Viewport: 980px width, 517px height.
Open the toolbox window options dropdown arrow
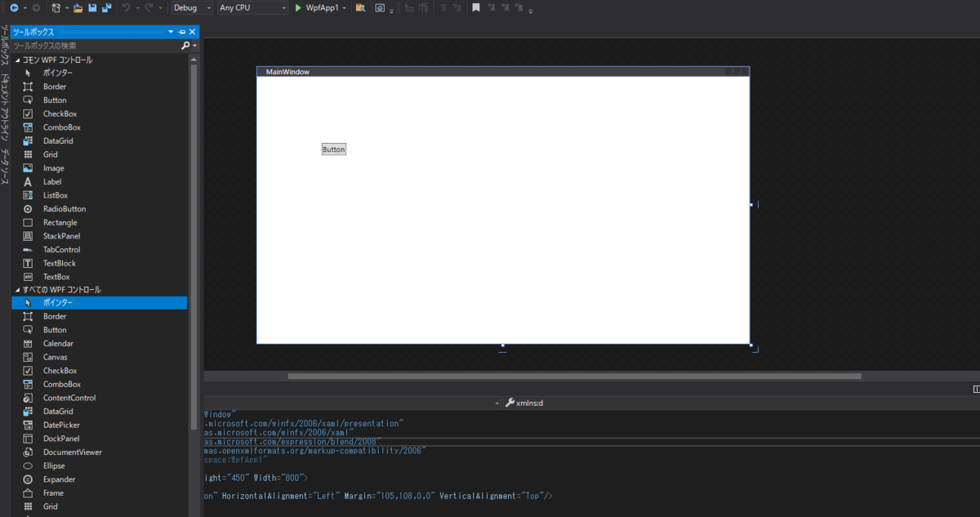(x=171, y=32)
